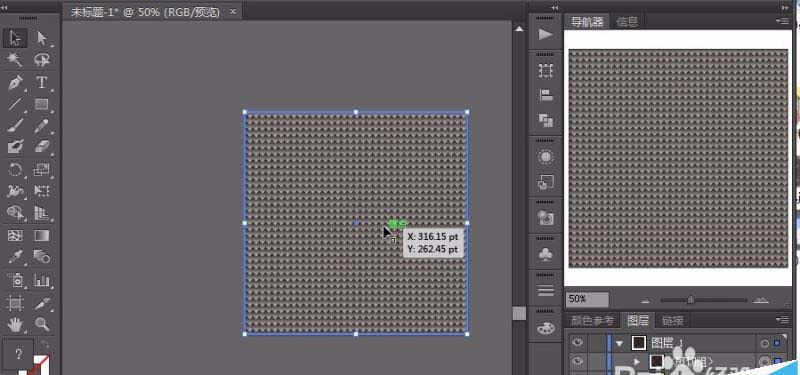Click the swap fill and stroke arrow

[45, 344]
